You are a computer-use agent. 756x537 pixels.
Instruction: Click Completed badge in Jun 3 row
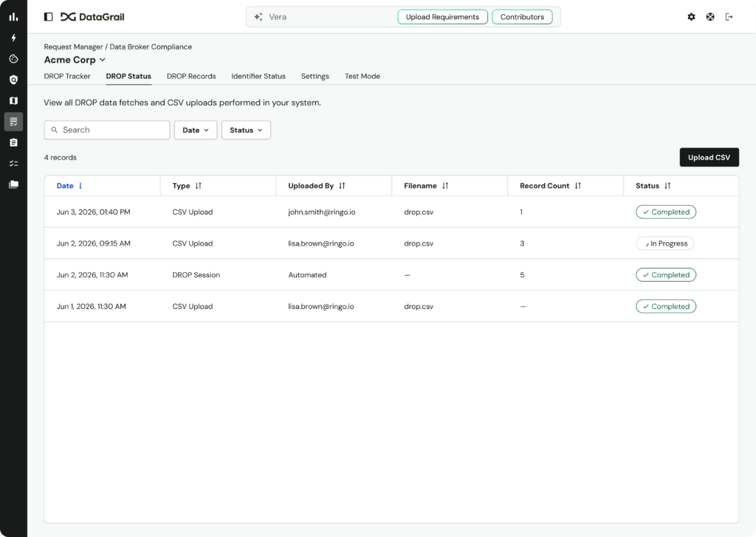click(x=666, y=212)
